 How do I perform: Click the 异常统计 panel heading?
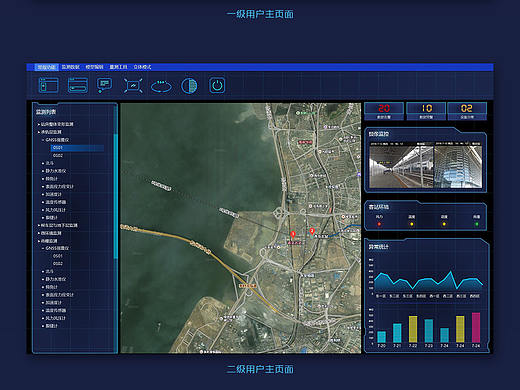[379, 247]
